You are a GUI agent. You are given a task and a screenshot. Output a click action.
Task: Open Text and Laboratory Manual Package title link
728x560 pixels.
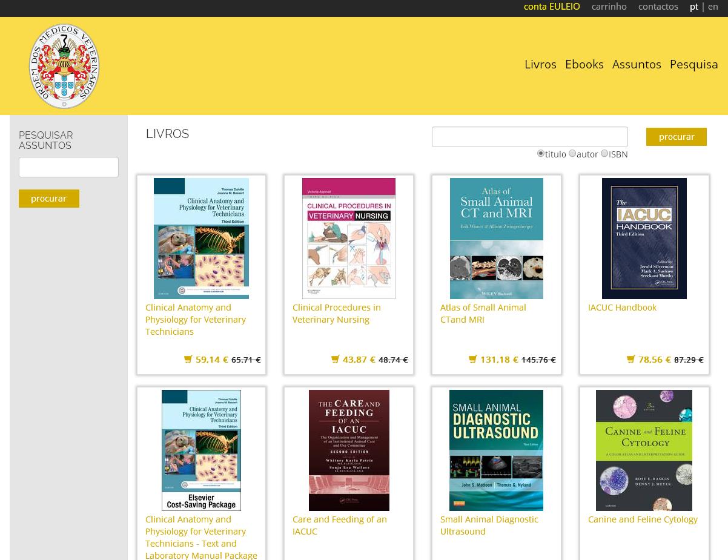[201, 537]
